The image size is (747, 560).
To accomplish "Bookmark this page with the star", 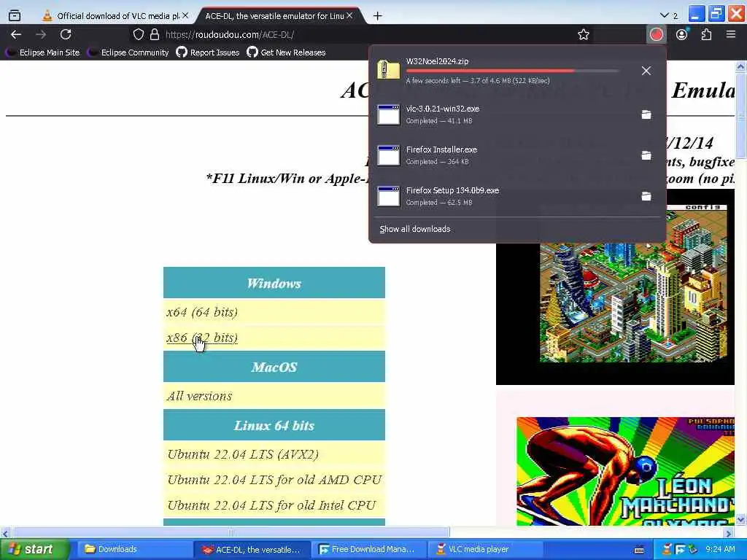I will coord(583,34).
